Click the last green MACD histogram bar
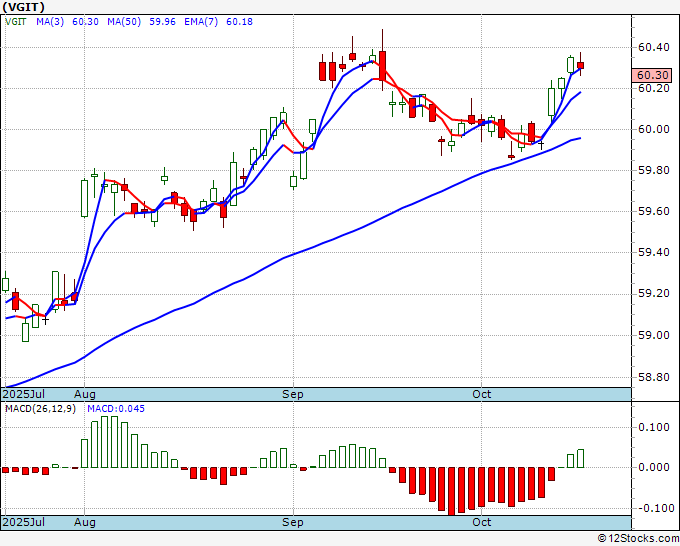 tap(580, 458)
